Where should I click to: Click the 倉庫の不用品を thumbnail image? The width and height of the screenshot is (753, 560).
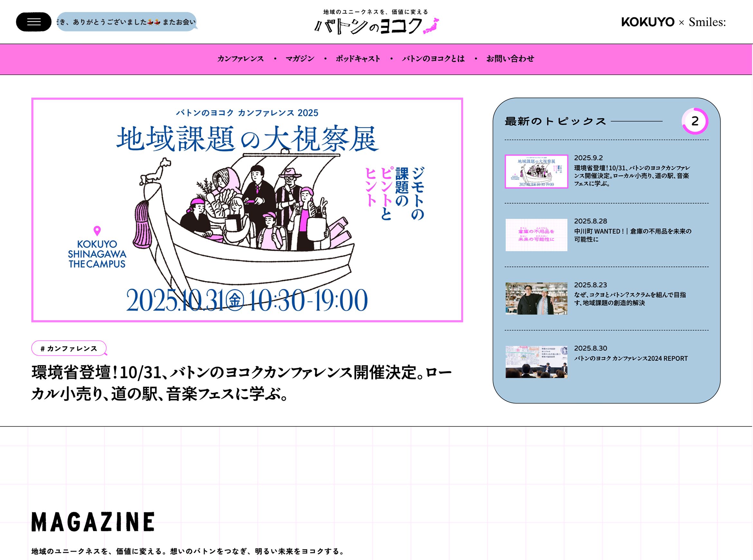point(536,235)
